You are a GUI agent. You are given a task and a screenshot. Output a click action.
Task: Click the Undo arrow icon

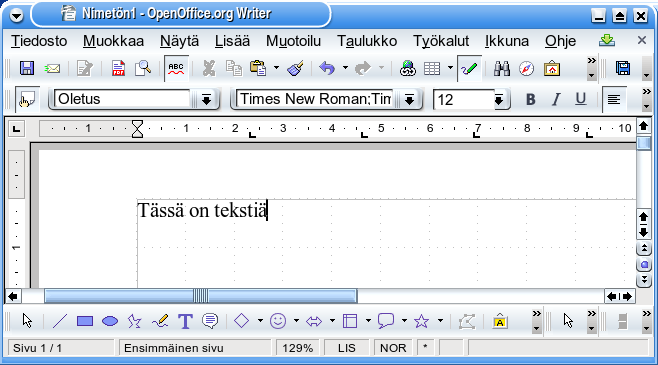point(327,68)
